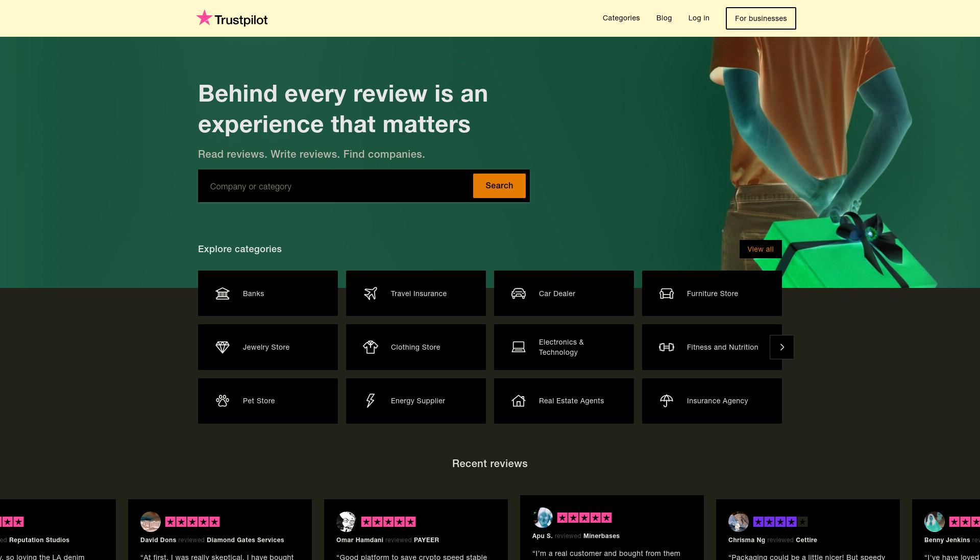Show next categories with the arrow button
This screenshot has height=560, width=980.
782,347
